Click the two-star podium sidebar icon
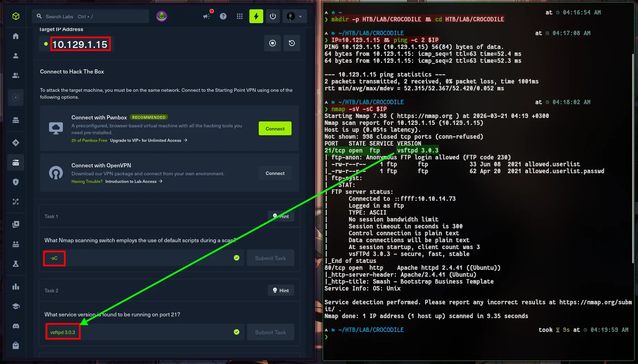Viewport: 638px width, 364px height. coord(16,244)
